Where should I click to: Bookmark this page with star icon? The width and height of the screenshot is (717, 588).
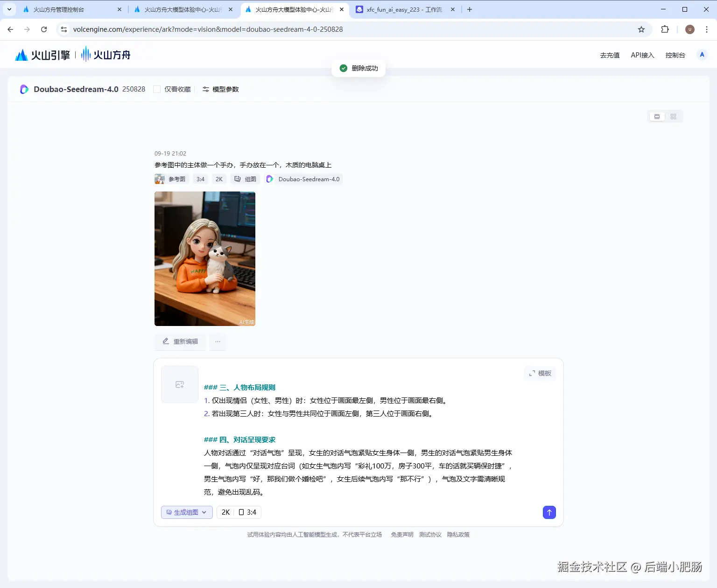(641, 29)
